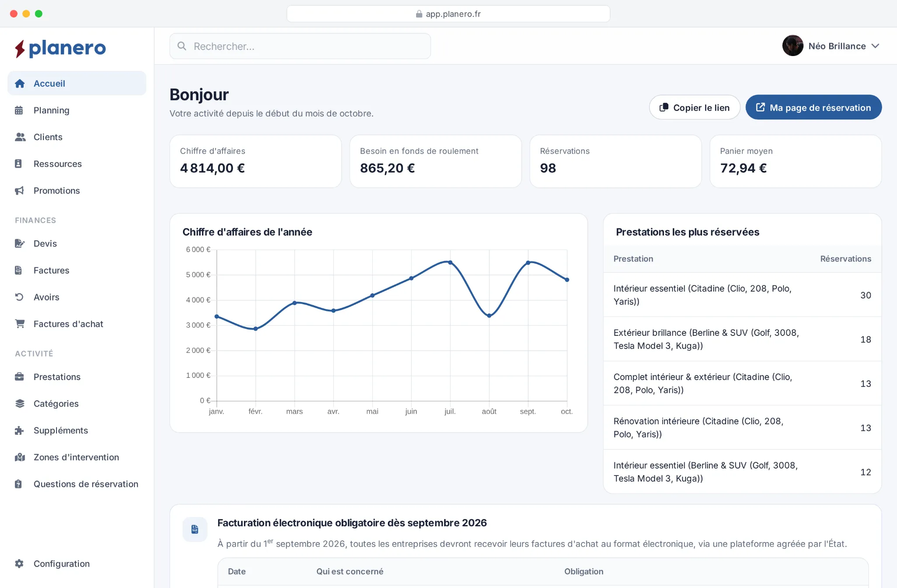Click the Suppléments puzzle-piece icon

pyautogui.click(x=19, y=430)
